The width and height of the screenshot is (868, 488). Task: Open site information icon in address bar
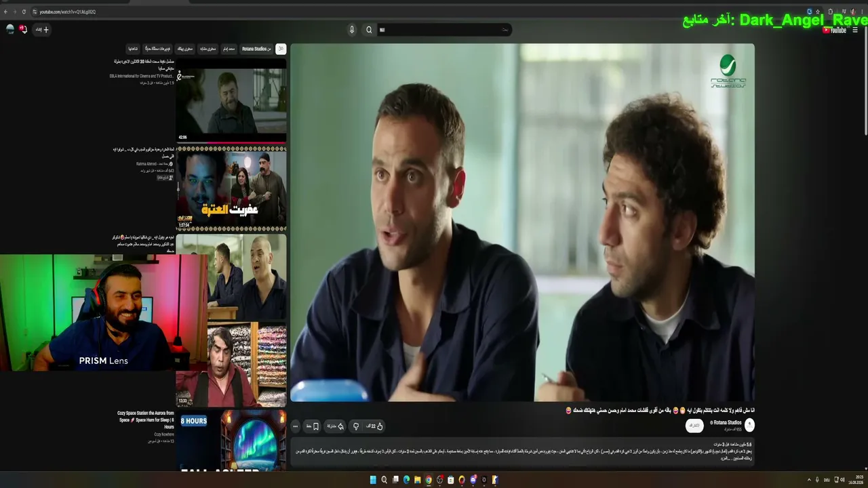coord(34,12)
